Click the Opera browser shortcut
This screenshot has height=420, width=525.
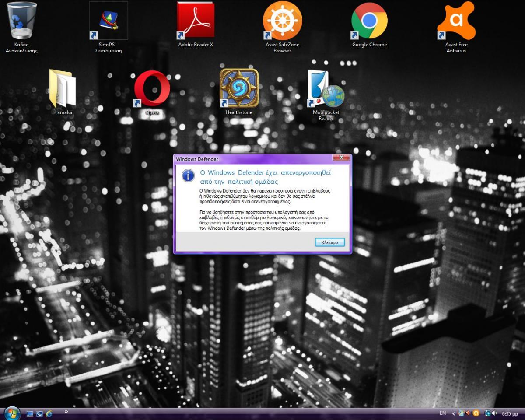pos(152,89)
